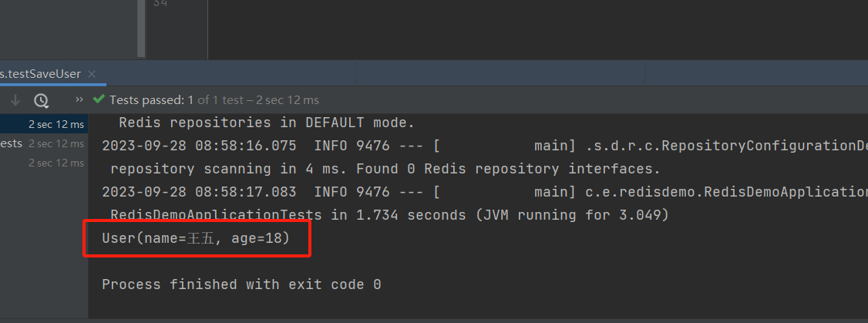Click the "repository scanning in 4 ms" line
Screen dimensions: 868x323
[x=385, y=169]
